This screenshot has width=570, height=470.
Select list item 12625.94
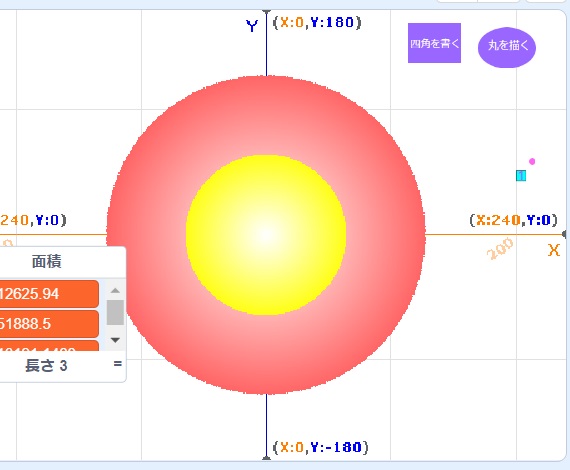pos(49,294)
